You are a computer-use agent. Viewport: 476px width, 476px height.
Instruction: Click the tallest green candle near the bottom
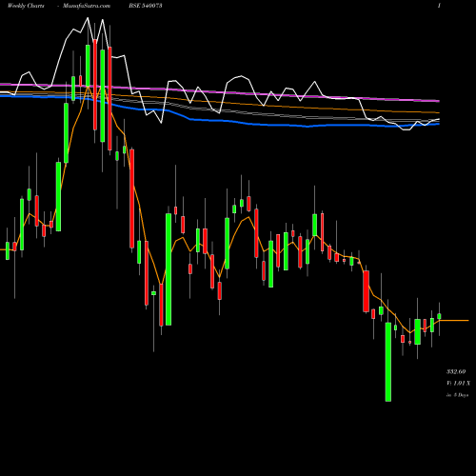pos(388,362)
